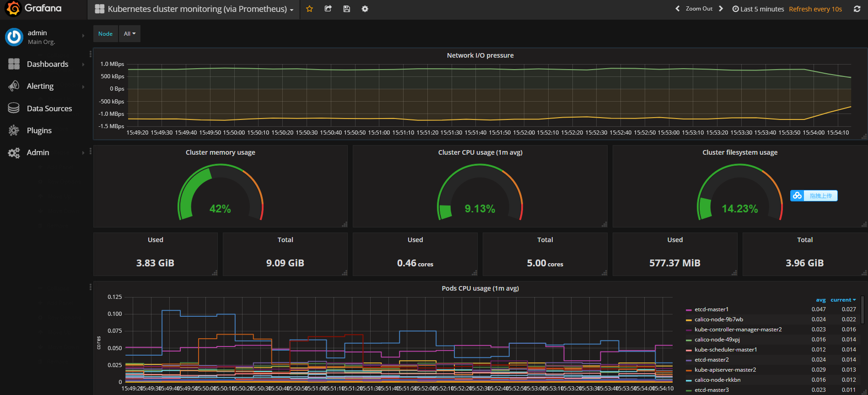This screenshot has width=868, height=395.
Task: Open Last 5 minutes time picker
Action: [758, 9]
